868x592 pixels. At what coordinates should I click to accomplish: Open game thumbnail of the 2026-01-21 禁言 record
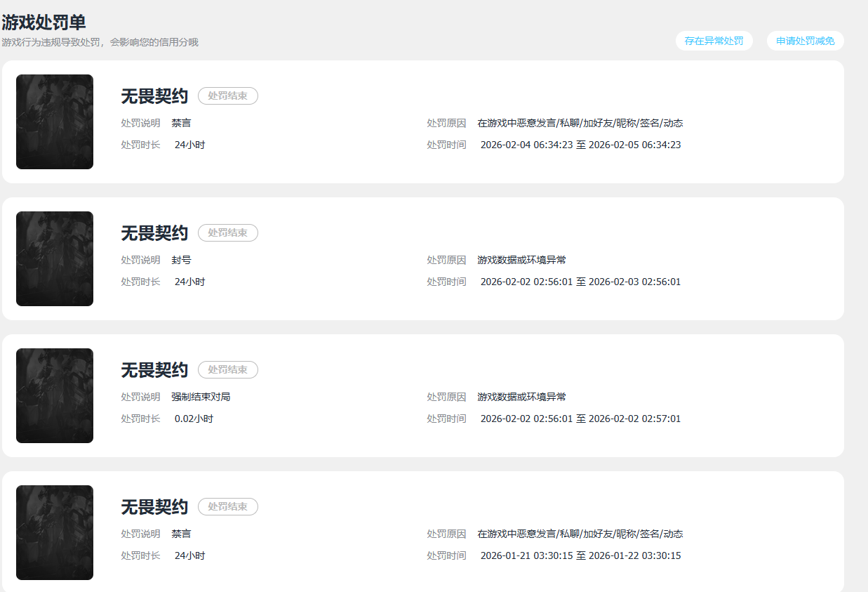click(x=55, y=532)
